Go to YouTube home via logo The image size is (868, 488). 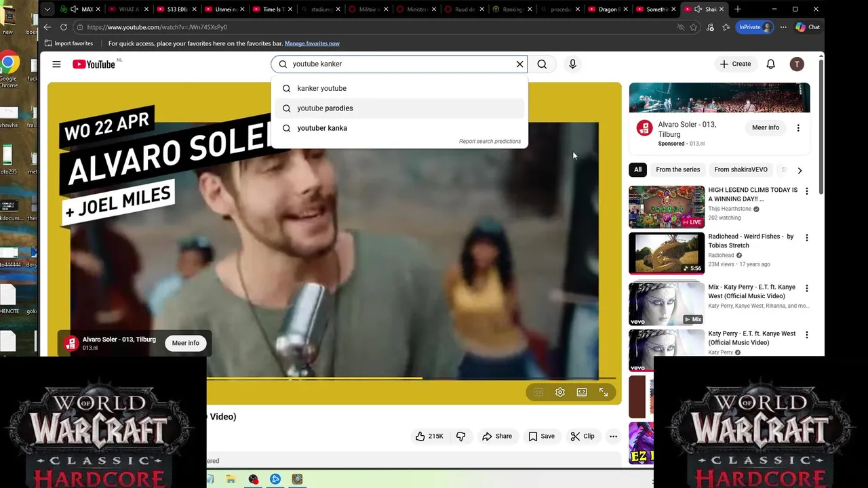pos(94,64)
